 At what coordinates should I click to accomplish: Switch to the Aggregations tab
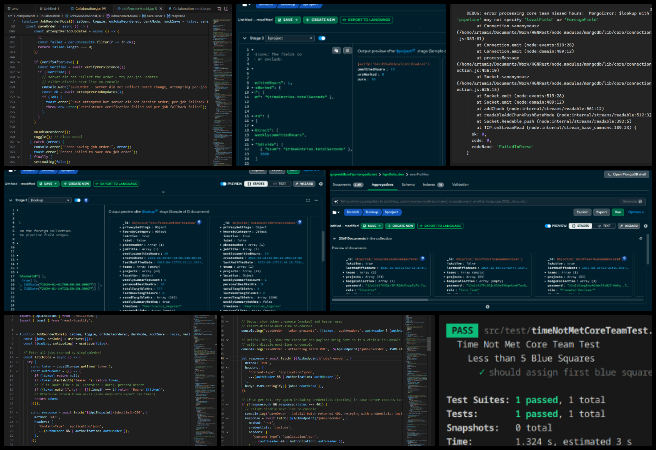tap(382, 184)
